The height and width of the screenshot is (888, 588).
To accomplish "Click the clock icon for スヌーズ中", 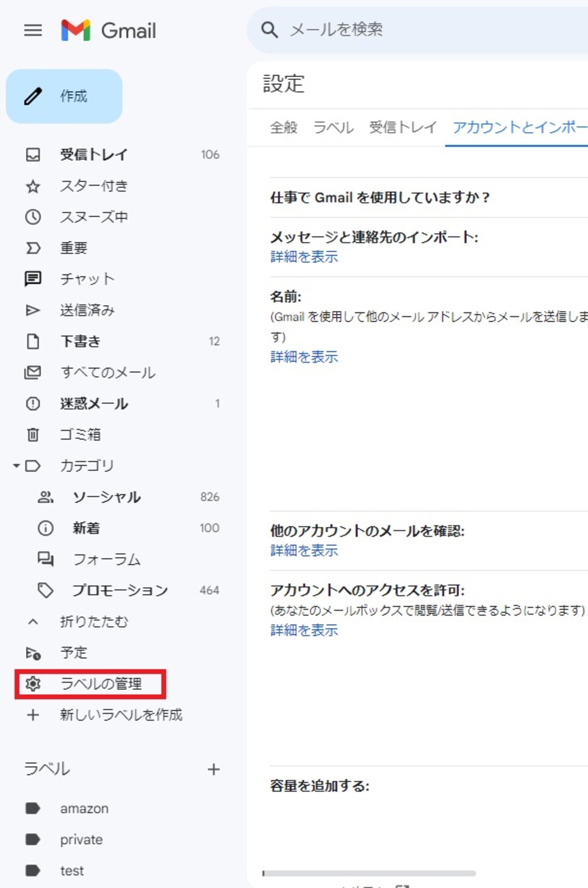I will 33,217.
